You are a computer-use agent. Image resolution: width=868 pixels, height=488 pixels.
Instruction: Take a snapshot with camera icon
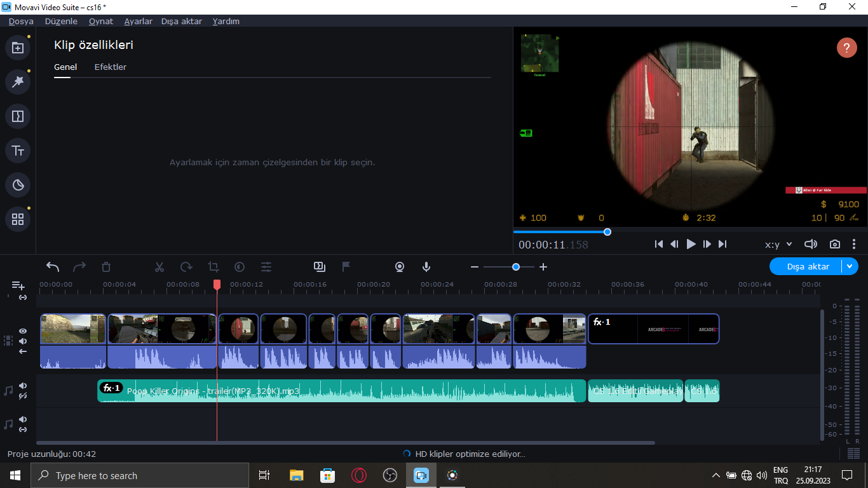tap(834, 244)
